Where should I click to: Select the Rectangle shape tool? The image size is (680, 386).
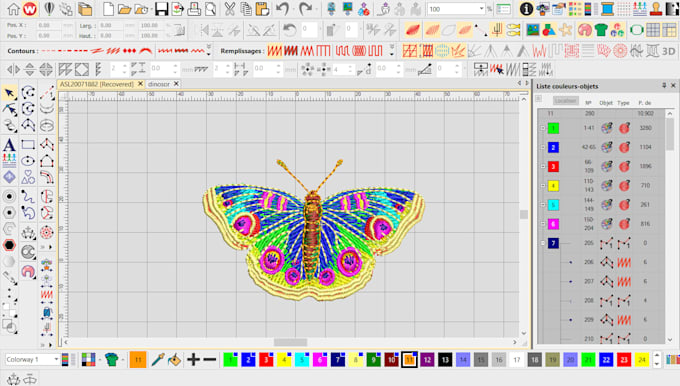28,144
